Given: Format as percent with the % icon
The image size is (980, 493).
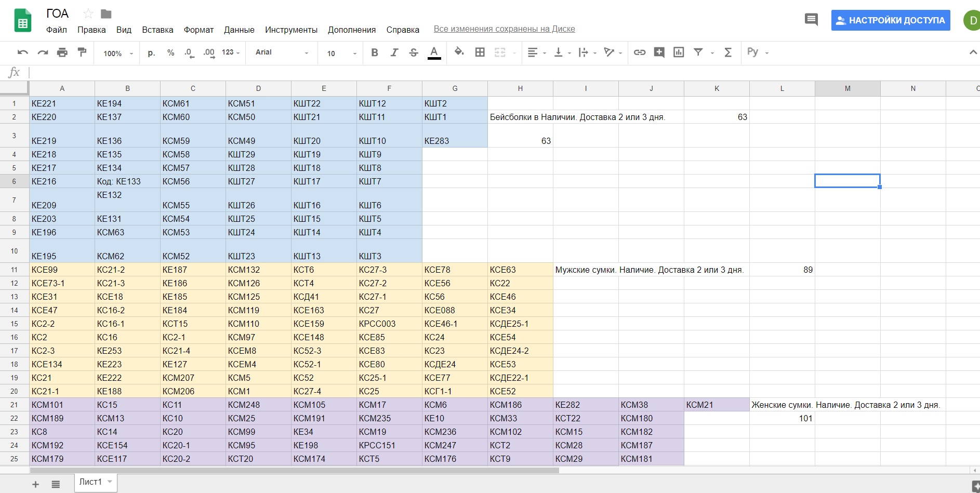Looking at the screenshot, I should 170,52.
